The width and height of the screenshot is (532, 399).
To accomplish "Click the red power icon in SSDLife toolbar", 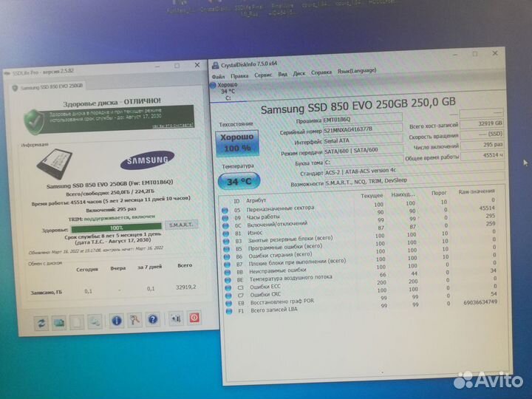I will 194,318.
